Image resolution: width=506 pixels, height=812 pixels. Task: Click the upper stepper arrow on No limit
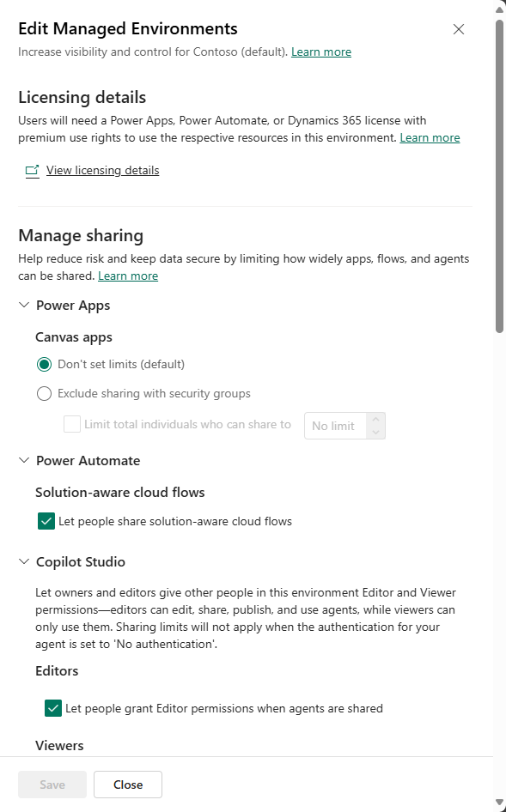tap(376, 421)
